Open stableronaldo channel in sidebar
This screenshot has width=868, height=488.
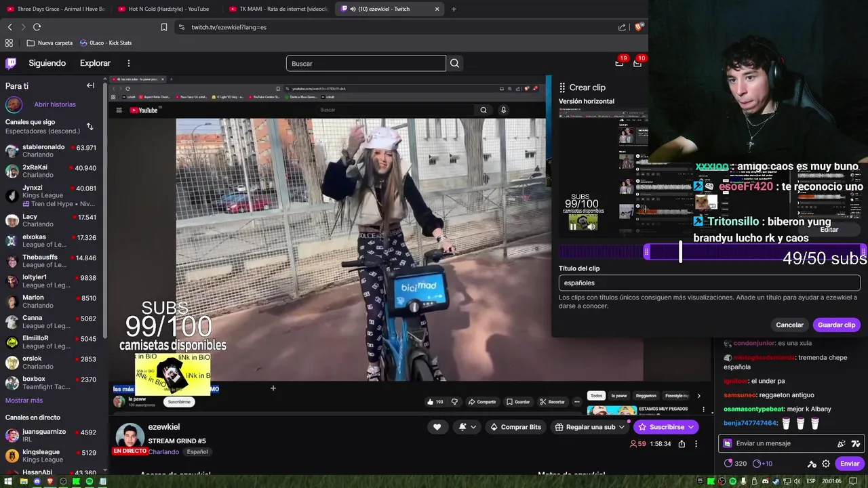[x=51, y=150]
